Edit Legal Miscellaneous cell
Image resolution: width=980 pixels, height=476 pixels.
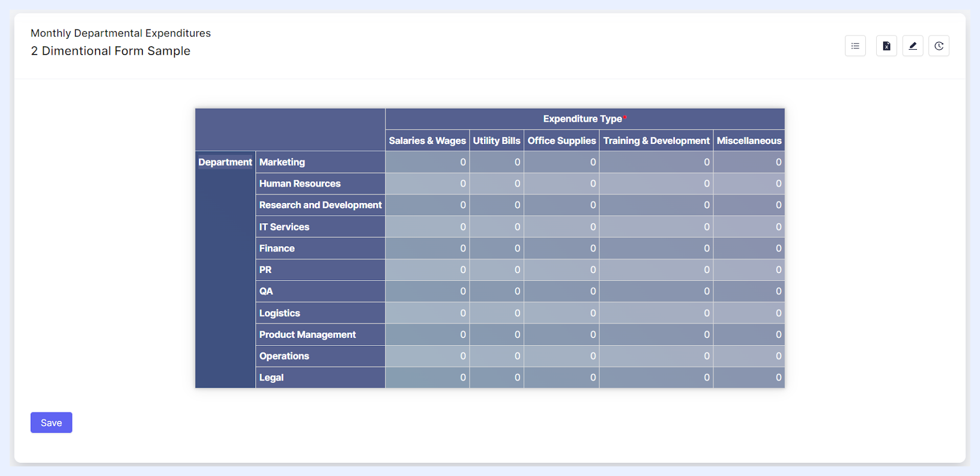tap(749, 378)
